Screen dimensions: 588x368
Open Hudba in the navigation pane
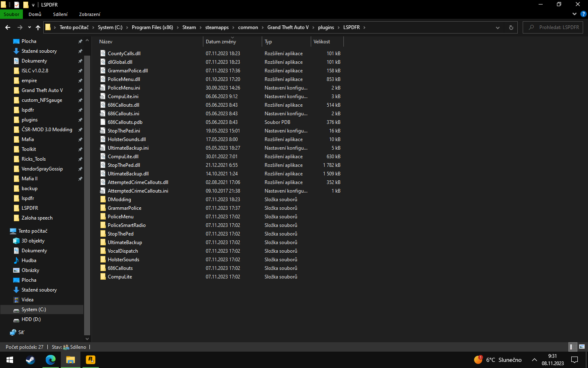[x=29, y=260]
